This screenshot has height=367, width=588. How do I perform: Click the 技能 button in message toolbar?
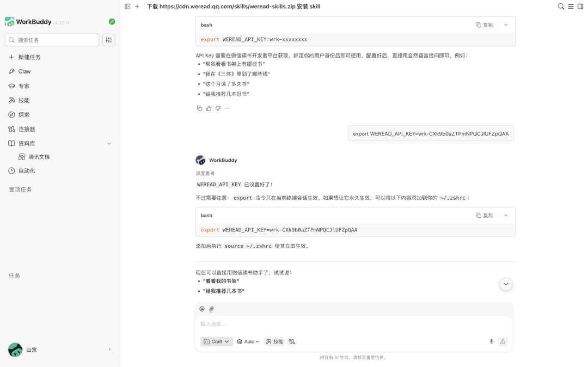pos(274,341)
